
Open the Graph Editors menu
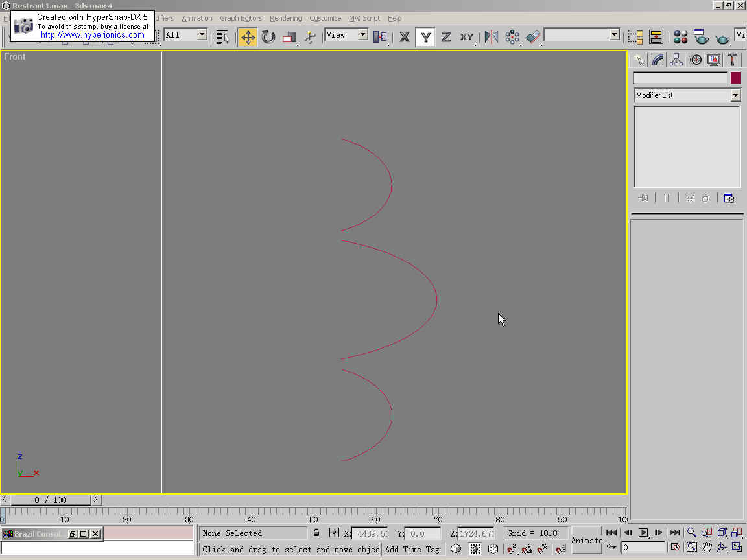pyautogui.click(x=241, y=18)
